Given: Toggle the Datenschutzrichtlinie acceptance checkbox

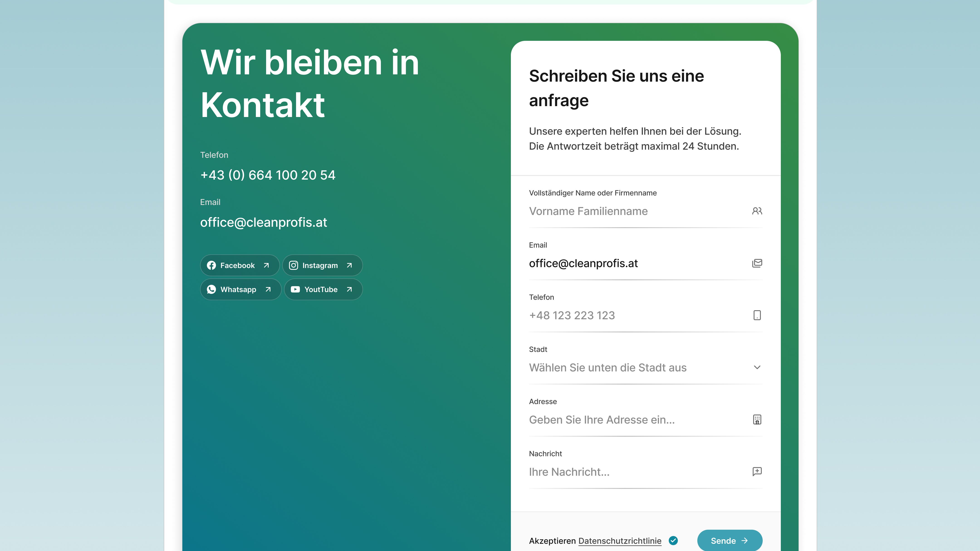Looking at the screenshot, I should (x=673, y=540).
